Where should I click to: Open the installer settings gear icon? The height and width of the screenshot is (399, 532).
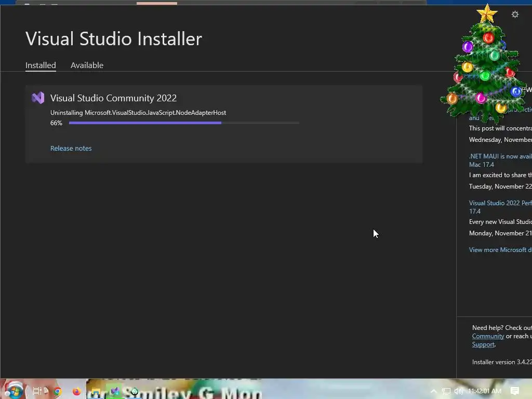515,14
